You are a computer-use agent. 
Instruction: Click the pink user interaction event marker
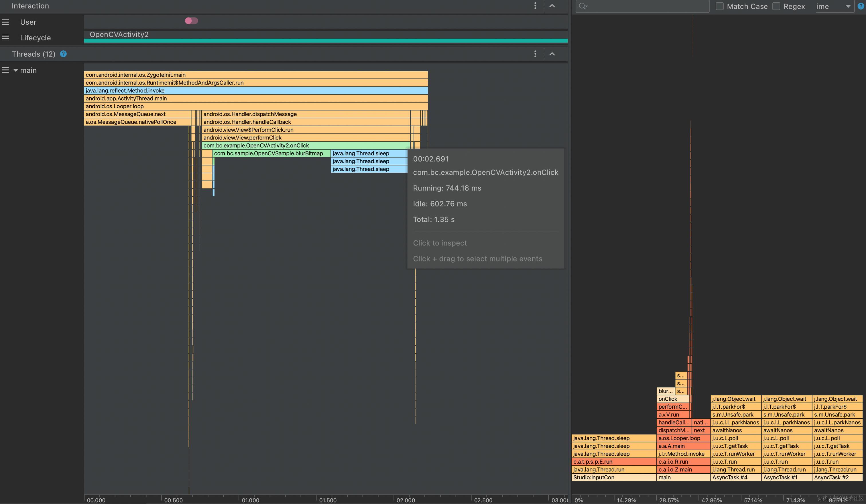tap(191, 21)
